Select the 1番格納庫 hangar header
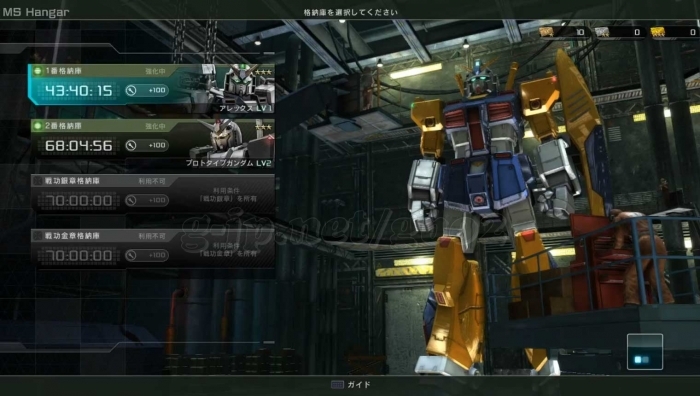 click(x=64, y=71)
